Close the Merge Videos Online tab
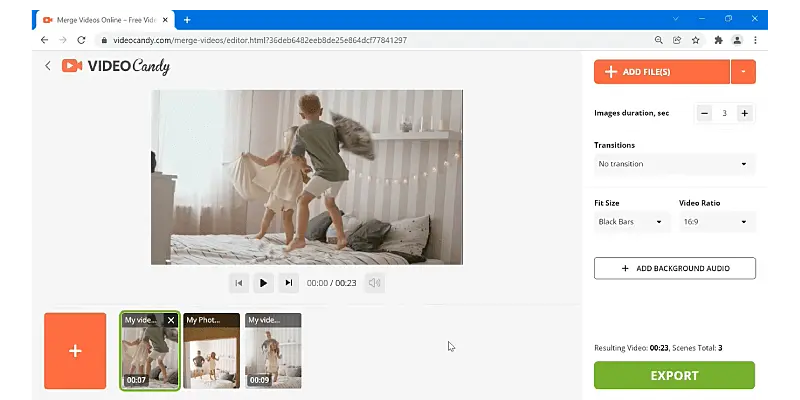 165,20
